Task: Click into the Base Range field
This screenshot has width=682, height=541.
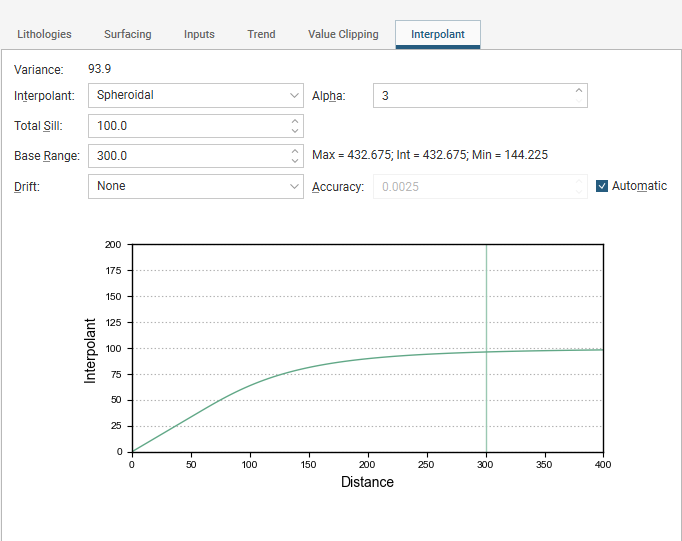Action: [x=189, y=156]
